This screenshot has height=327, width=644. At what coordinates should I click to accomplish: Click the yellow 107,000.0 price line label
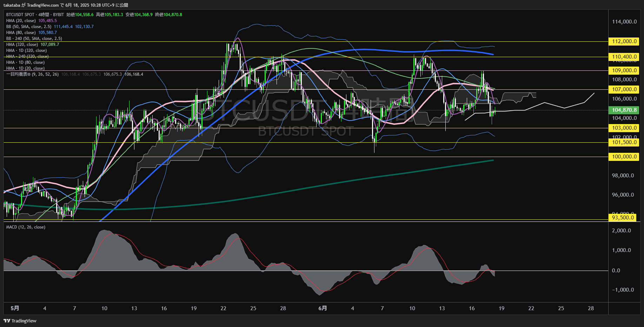(624, 89)
